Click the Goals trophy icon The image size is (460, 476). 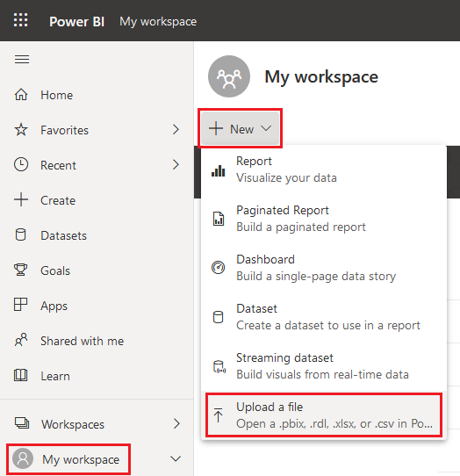point(21,270)
